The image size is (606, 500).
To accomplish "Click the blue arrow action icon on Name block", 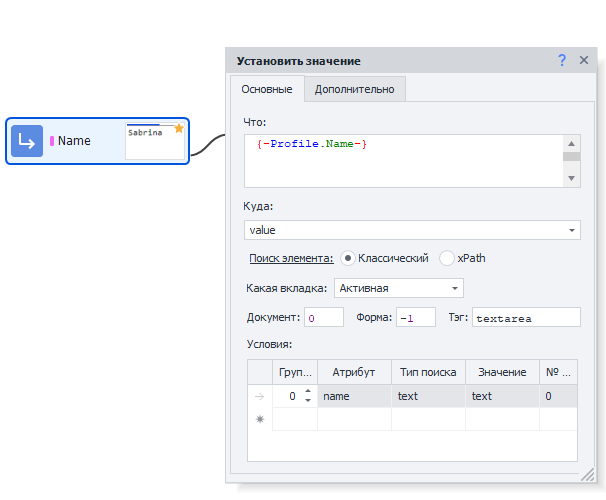I will click(x=27, y=141).
